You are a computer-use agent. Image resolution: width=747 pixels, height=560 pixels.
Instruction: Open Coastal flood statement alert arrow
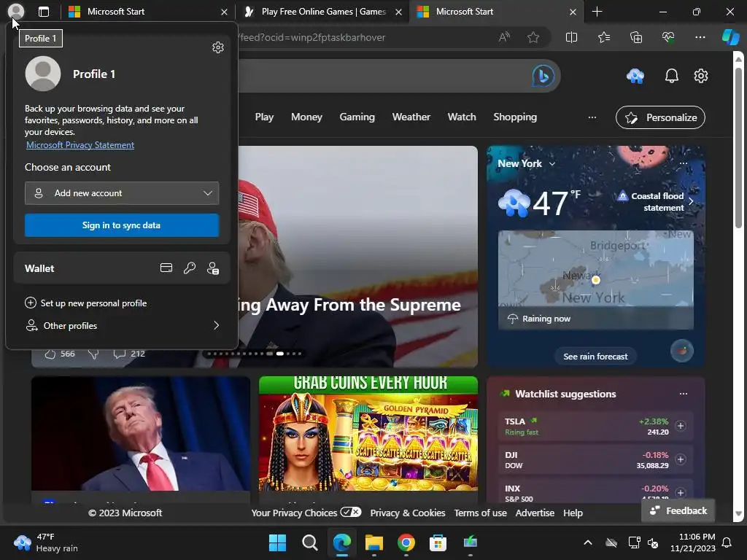[x=691, y=201]
